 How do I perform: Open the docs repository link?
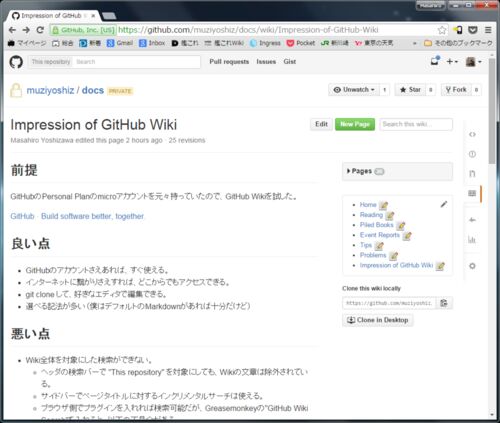coord(93,90)
